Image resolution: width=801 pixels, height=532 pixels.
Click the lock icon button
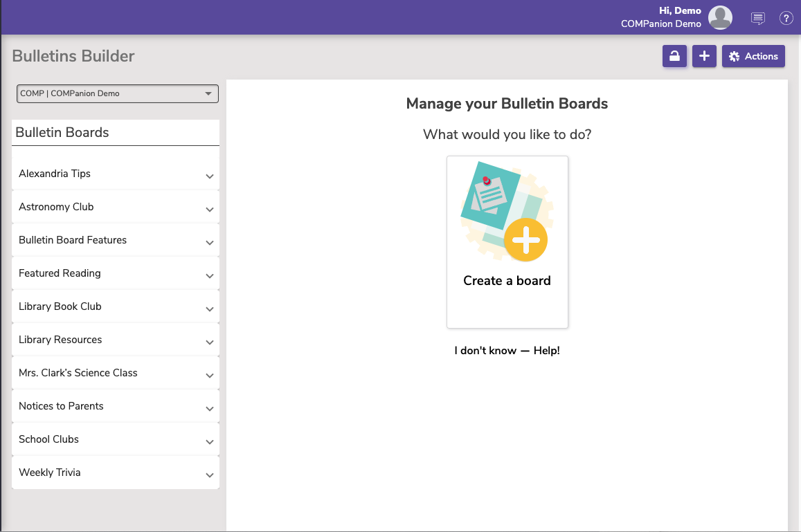point(674,57)
